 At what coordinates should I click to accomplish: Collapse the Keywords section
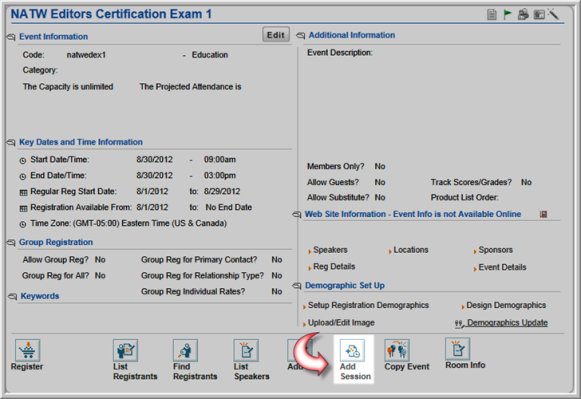(x=13, y=296)
